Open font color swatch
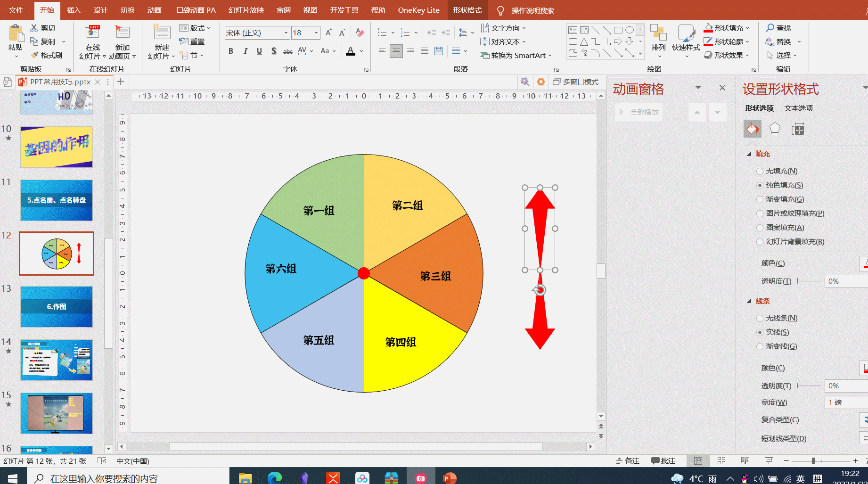Image resolution: width=868 pixels, height=484 pixels. click(351, 51)
